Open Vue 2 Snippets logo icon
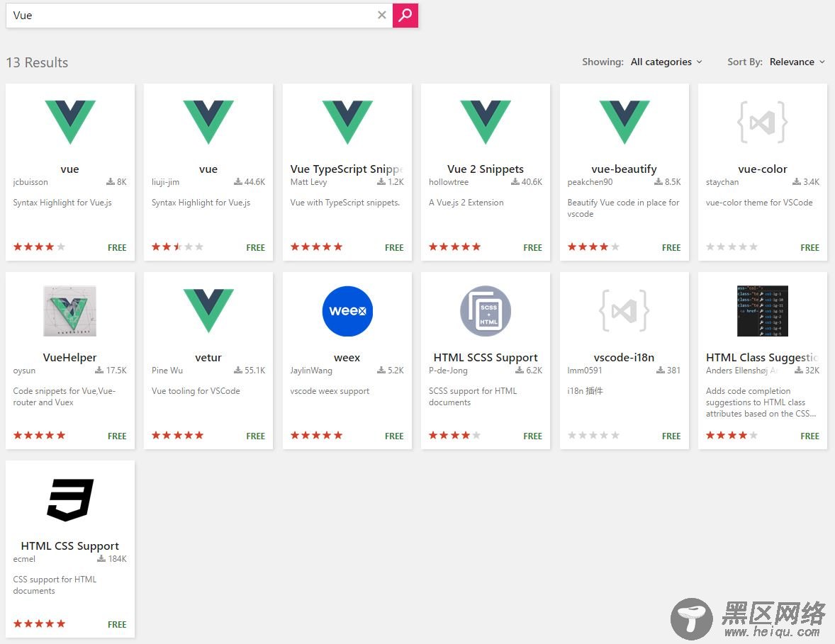 pyautogui.click(x=486, y=122)
